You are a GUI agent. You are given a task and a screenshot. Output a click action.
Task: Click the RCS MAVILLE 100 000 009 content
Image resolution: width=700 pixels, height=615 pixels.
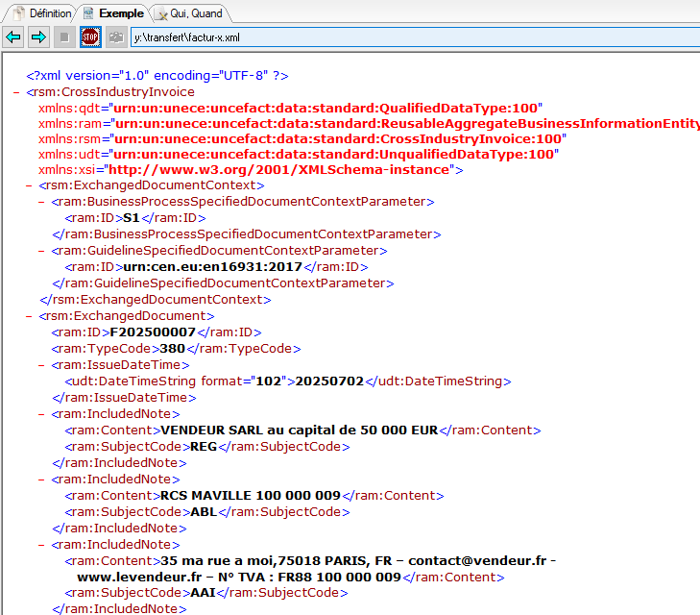pos(251,496)
